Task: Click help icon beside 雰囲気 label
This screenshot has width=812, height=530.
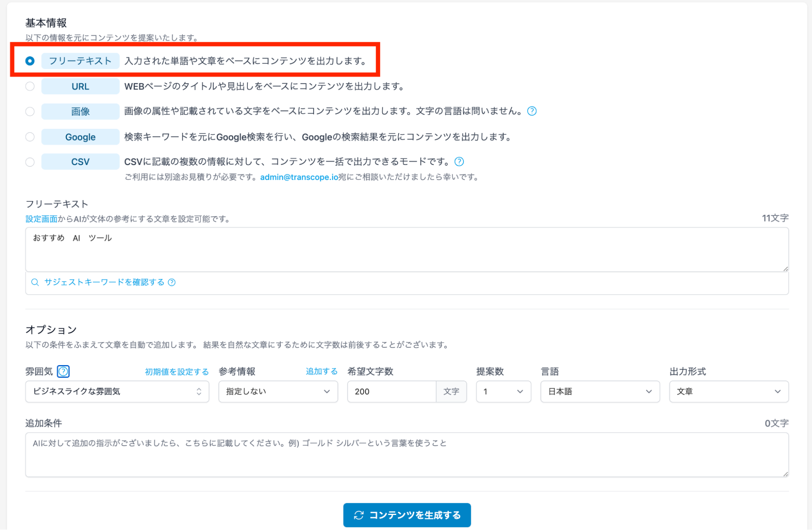Action: (63, 371)
